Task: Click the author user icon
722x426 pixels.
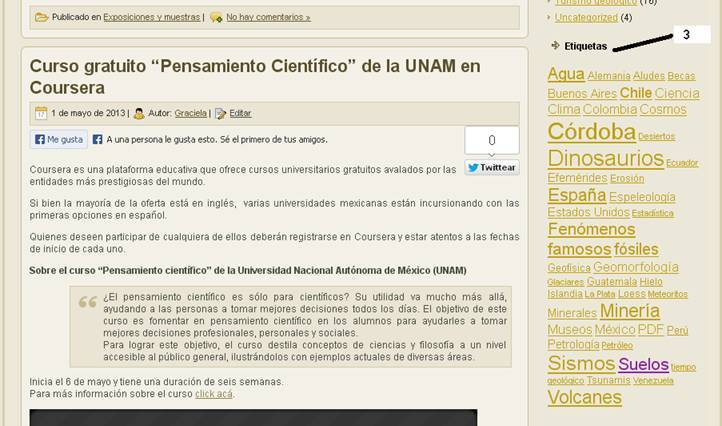Action: point(139,114)
